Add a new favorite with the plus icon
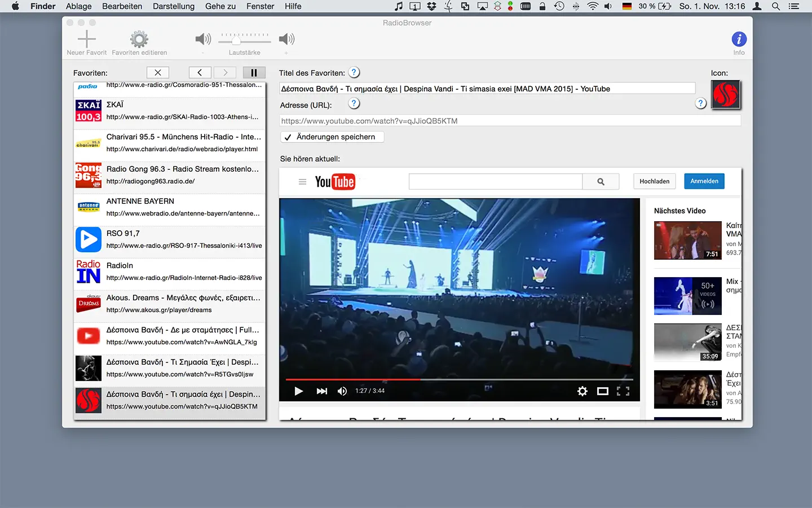Viewport: 812px width, 508px height. coord(86,39)
